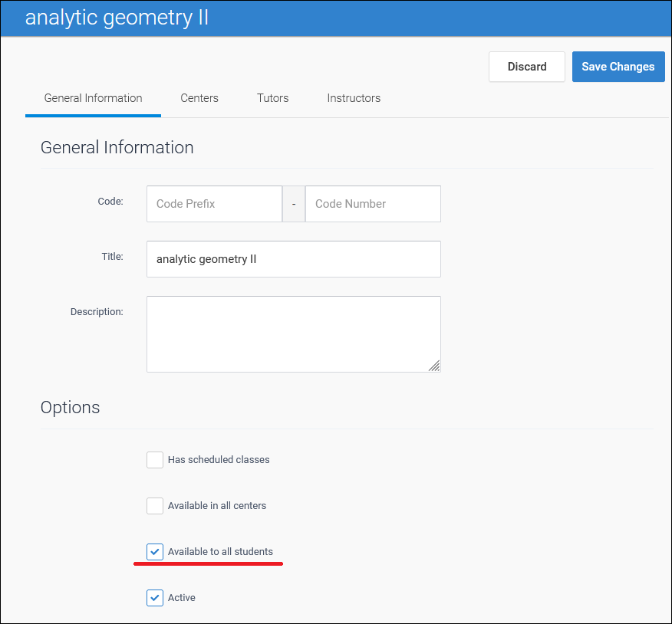Click into the Code Number field
The width and height of the screenshot is (672, 624).
point(373,204)
